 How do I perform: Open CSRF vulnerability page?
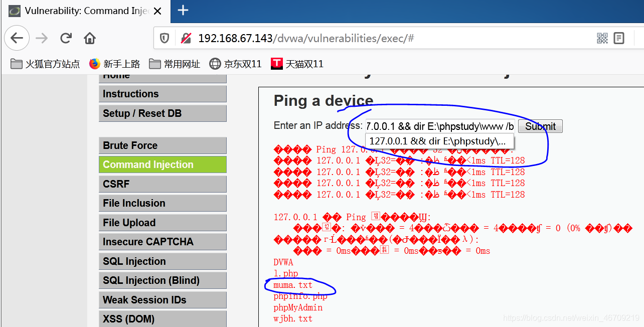point(163,184)
